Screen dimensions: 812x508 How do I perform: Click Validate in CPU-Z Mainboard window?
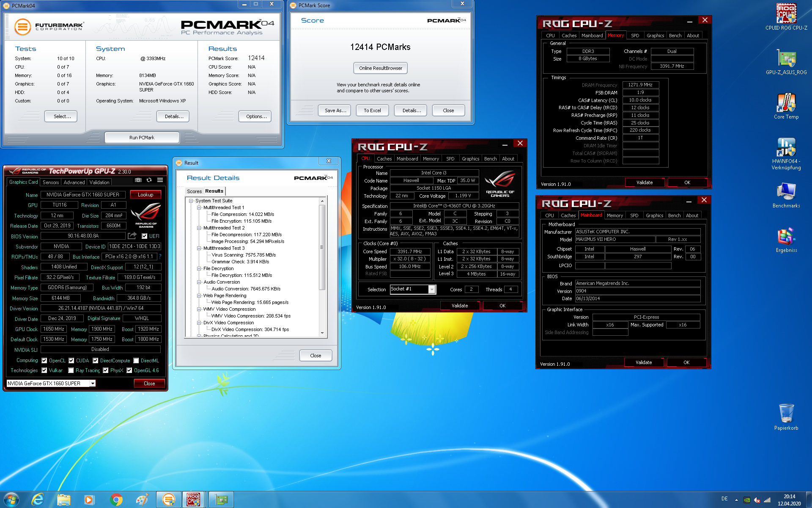coord(644,362)
